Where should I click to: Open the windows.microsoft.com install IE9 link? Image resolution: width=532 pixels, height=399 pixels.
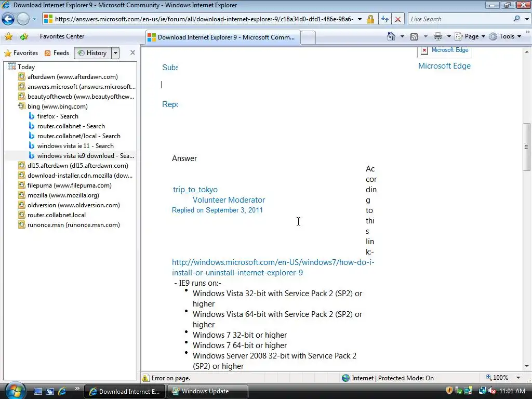(273, 268)
